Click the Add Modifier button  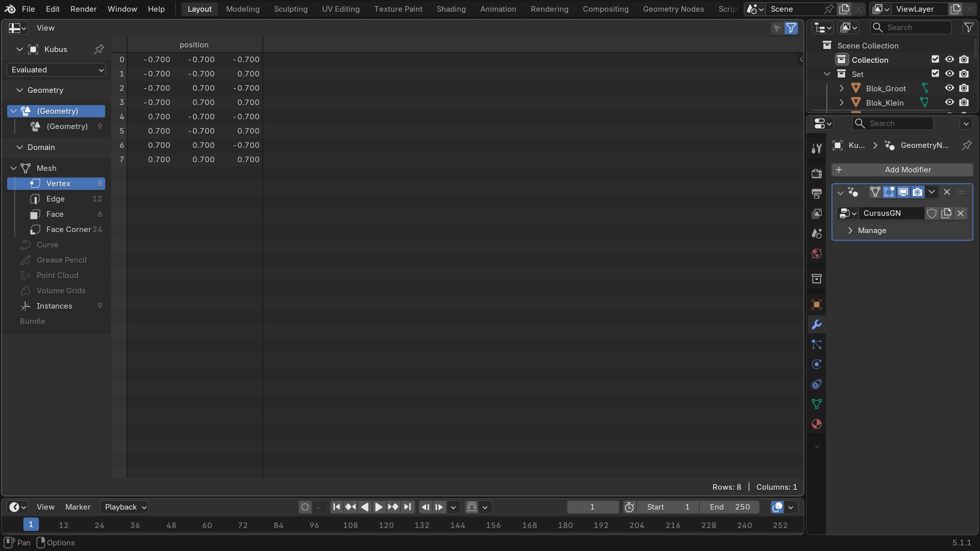coord(902,170)
